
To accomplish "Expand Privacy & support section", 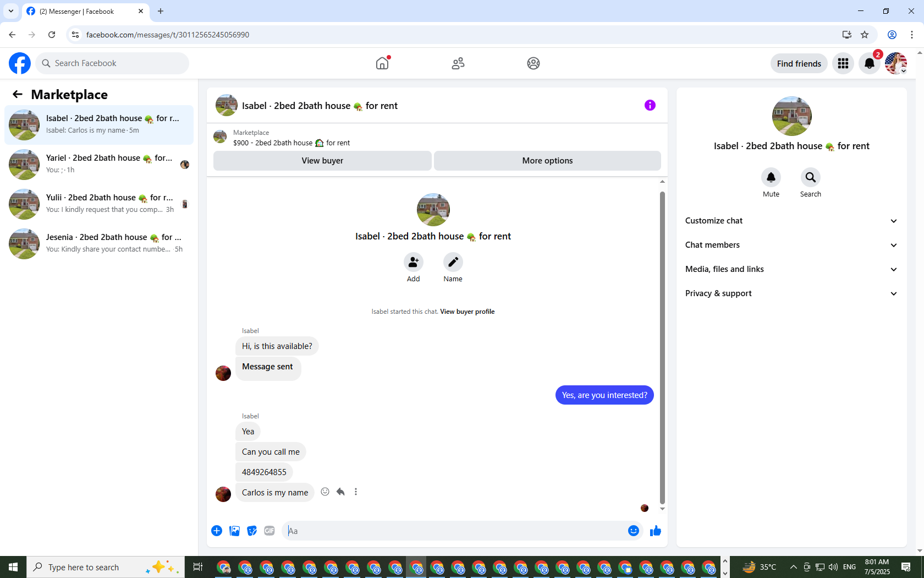I will [x=791, y=293].
